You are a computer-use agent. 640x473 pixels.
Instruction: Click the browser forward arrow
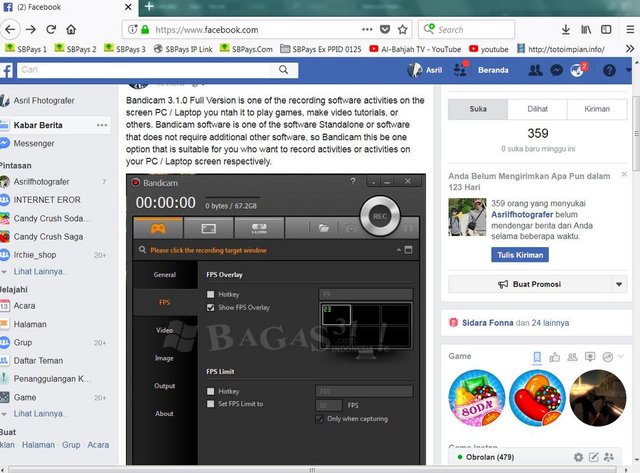pyautogui.click(x=31, y=29)
